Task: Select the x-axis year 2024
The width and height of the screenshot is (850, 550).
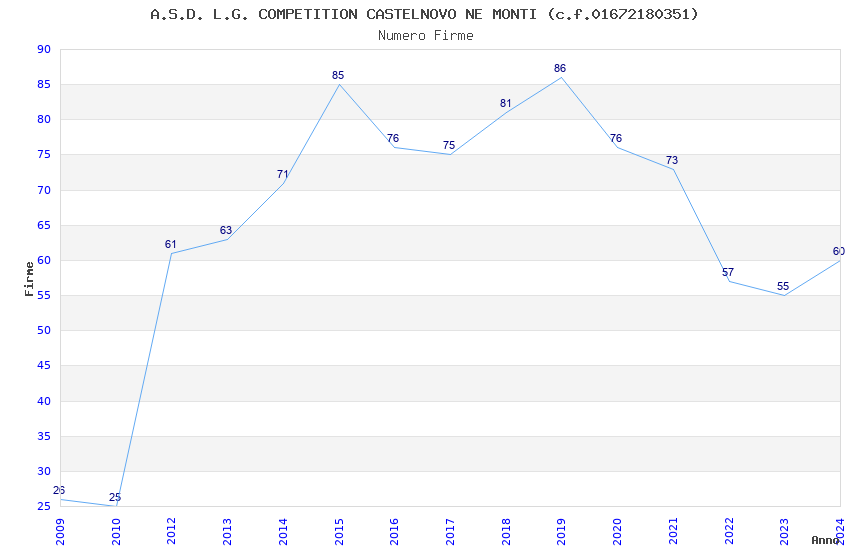Action: coord(840,532)
